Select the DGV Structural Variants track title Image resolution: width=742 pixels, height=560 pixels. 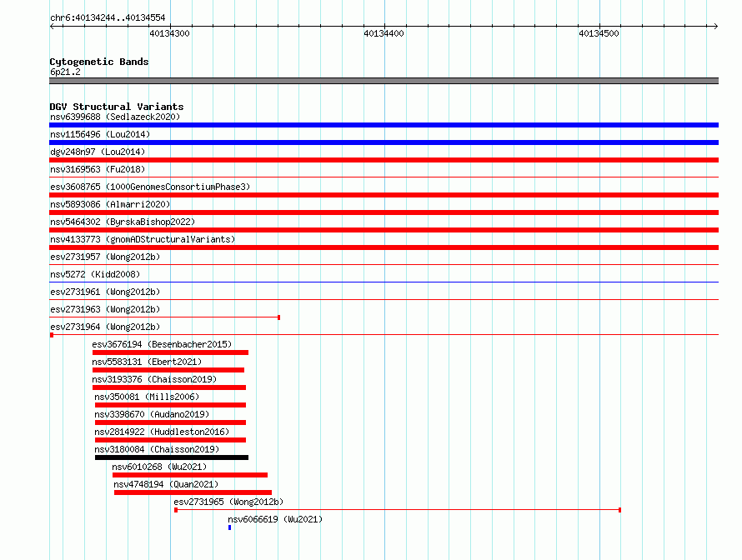click(x=117, y=107)
